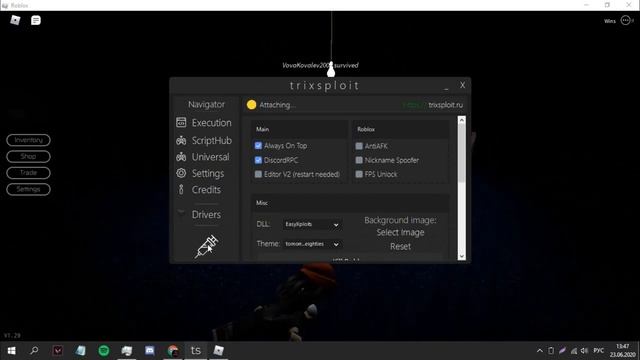Click the scrollbar up arrow in trixsploit

pyautogui.click(x=462, y=120)
